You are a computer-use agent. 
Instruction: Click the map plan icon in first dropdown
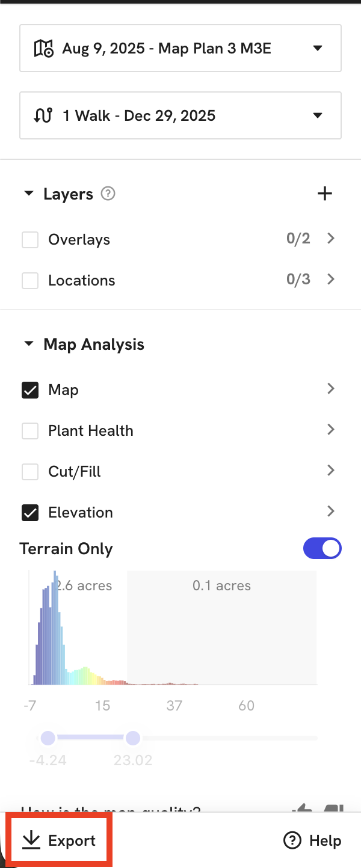(43, 48)
